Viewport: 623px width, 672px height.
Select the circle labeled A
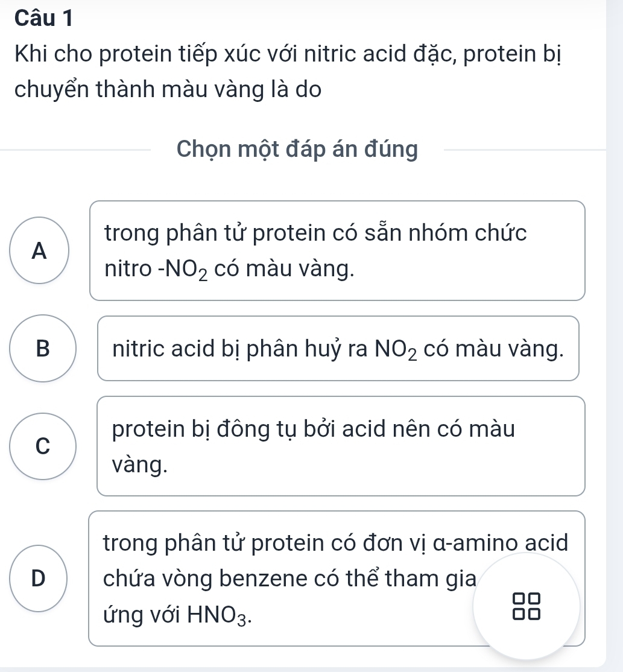(x=40, y=251)
